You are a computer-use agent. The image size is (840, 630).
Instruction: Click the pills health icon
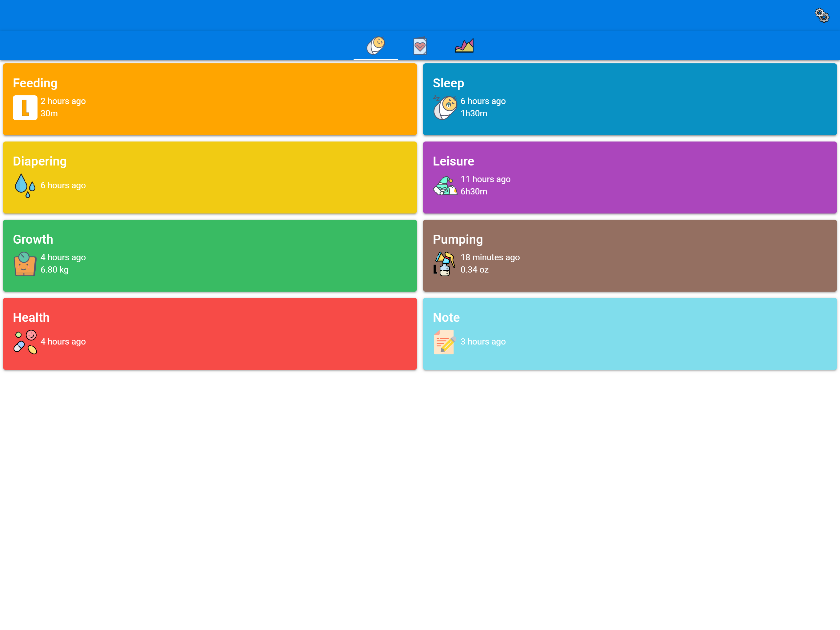coord(25,342)
